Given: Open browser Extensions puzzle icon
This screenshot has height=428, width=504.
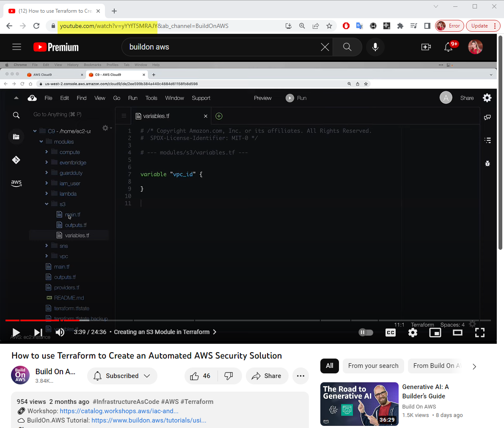Looking at the screenshot, I should pos(400,26).
